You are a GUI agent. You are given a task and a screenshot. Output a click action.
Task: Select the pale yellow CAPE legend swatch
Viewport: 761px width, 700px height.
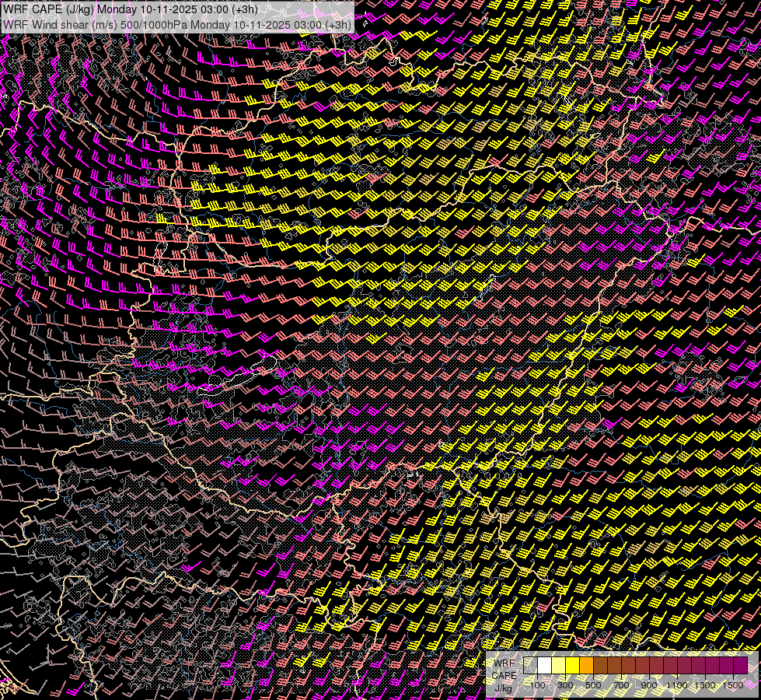click(559, 665)
